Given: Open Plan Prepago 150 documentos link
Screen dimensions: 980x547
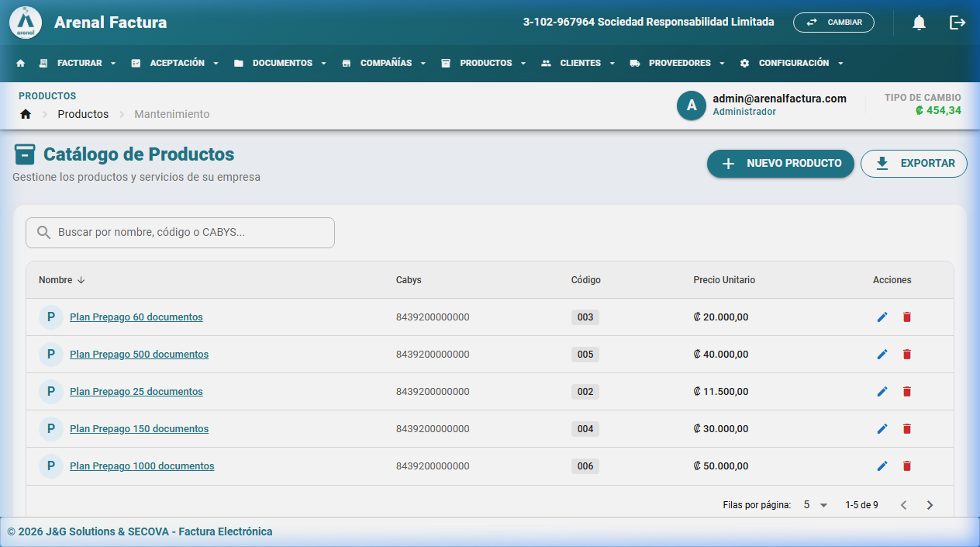Looking at the screenshot, I should point(140,429).
